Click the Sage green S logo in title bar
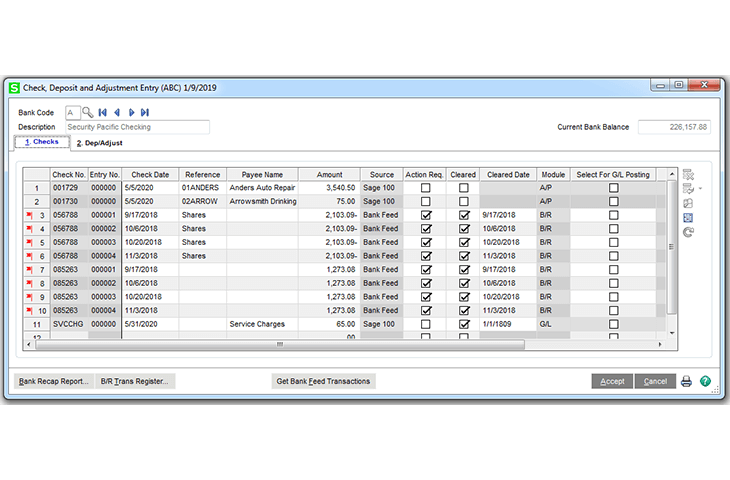 pos(14,88)
